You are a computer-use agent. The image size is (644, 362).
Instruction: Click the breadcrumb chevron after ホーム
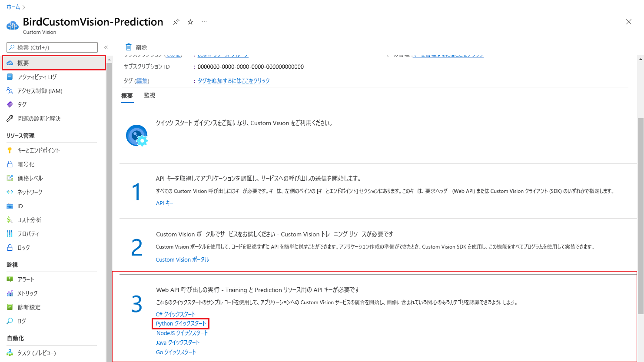24,7
